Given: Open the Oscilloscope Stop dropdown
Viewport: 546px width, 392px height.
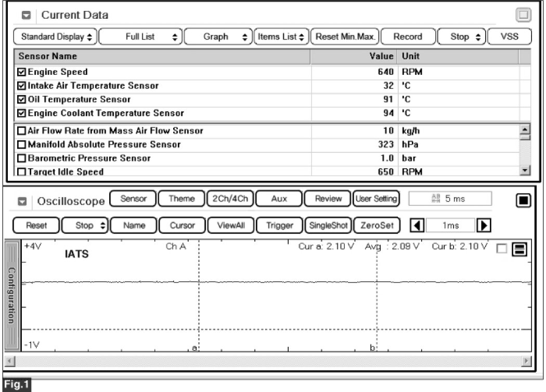Looking at the screenshot, I should tap(85, 226).
